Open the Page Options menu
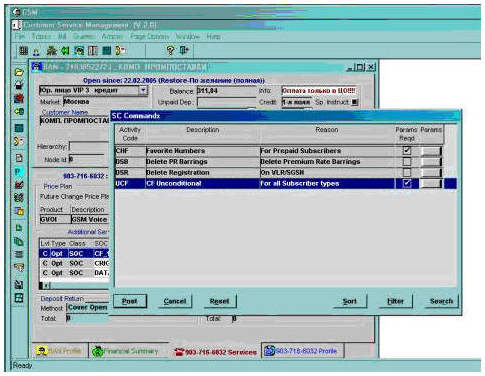The height and width of the screenshot is (376, 485). point(149,36)
